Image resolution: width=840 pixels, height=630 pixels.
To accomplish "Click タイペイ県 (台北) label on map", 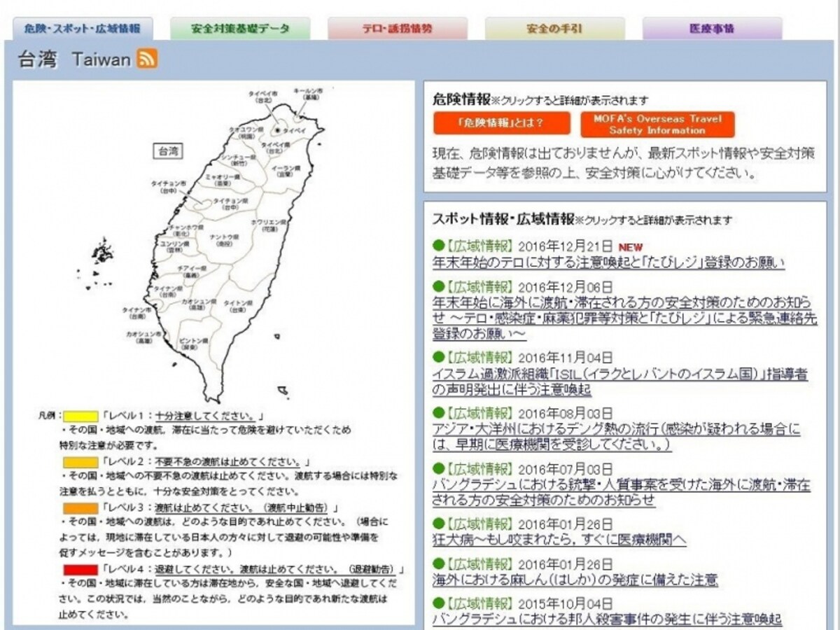I will [x=276, y=148].
